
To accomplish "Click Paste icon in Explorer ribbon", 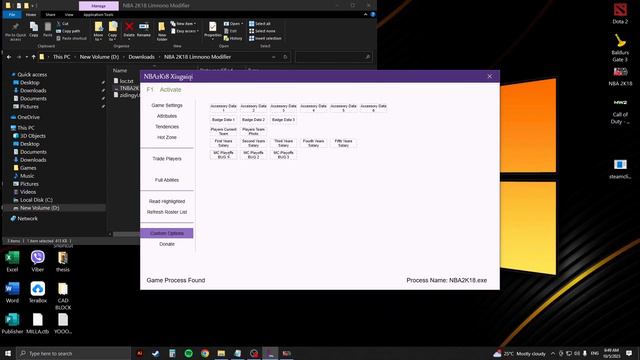I will pos(48,30).
